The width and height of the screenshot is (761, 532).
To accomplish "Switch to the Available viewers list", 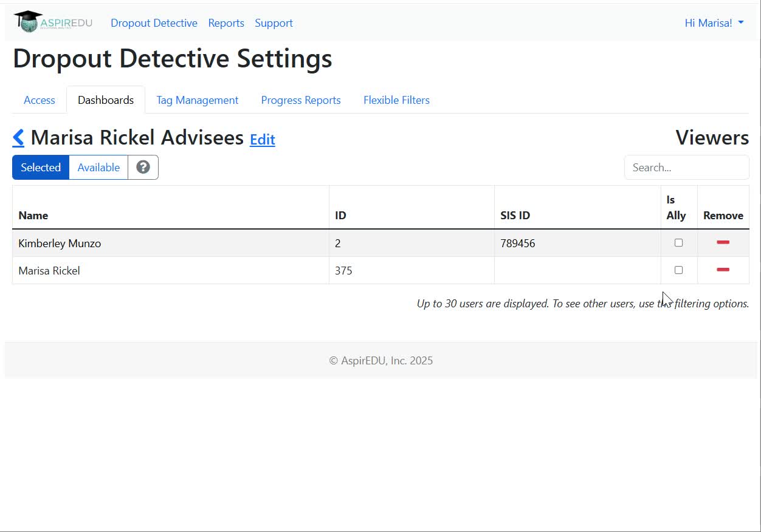I will 98,167.
